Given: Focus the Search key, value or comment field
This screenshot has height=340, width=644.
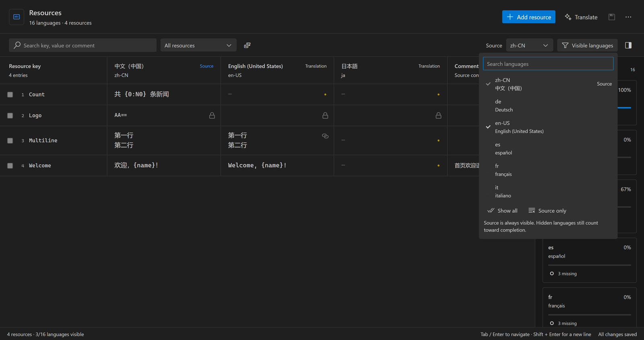Looking at the screenshot, I should click(x=83, y=45).
